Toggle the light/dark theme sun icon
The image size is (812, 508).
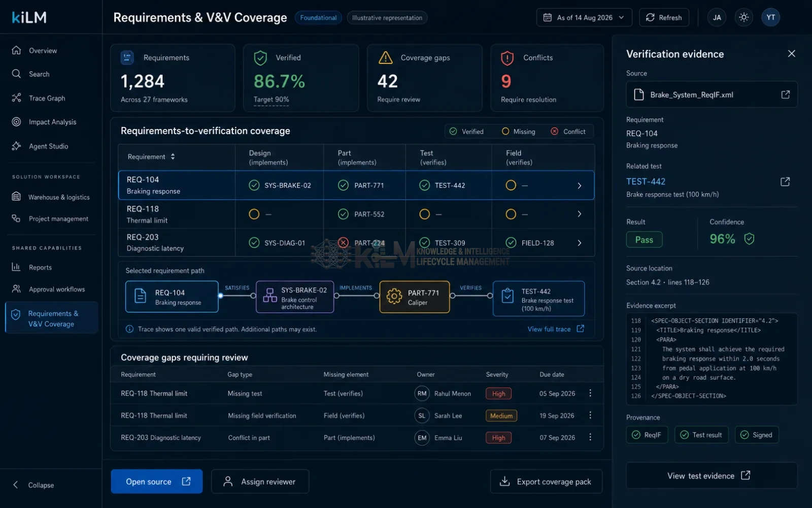[x=743, y=17]
